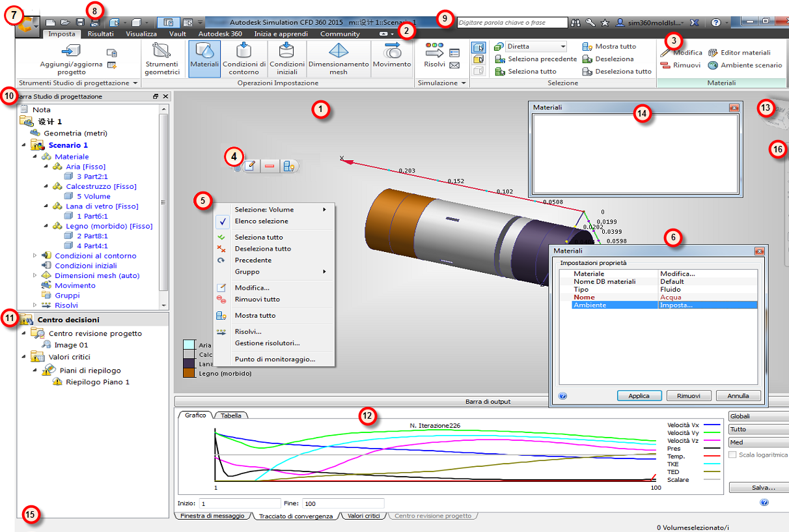The image size is (789, 532).
Task: Open Ambiente scenario
Action: tap(745, 65)
